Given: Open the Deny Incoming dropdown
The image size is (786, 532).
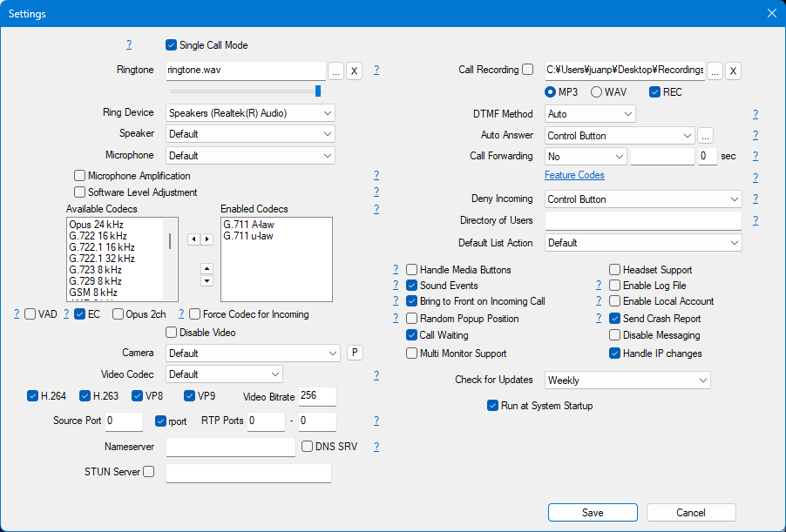Looking at the screenshot, I should click(x=643, y=199).
